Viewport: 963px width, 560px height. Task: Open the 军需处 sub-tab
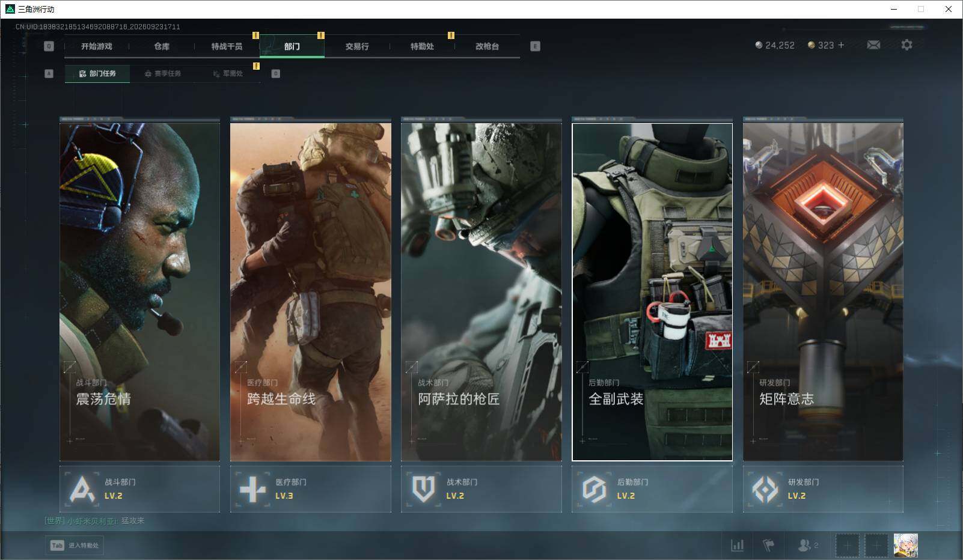click(x=228, y=73)
